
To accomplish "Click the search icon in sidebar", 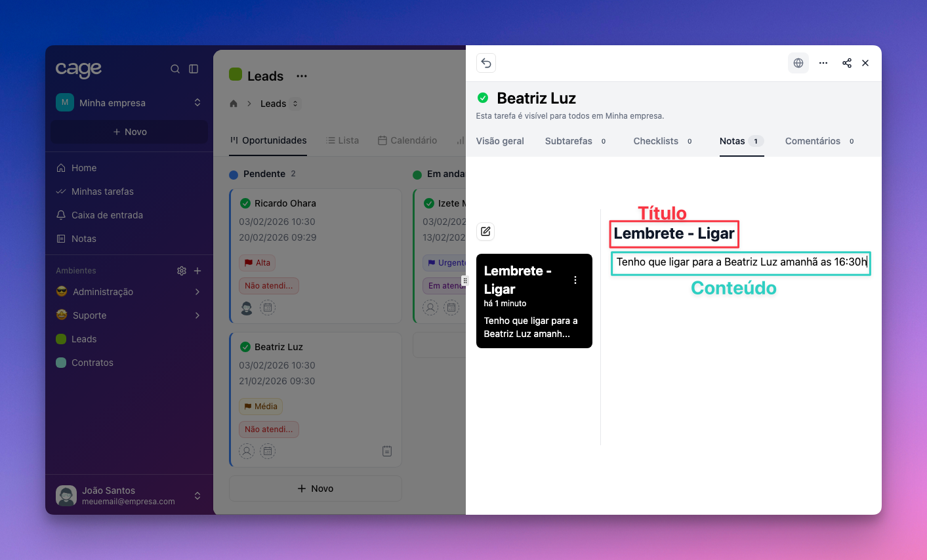I will pos(175,69).
